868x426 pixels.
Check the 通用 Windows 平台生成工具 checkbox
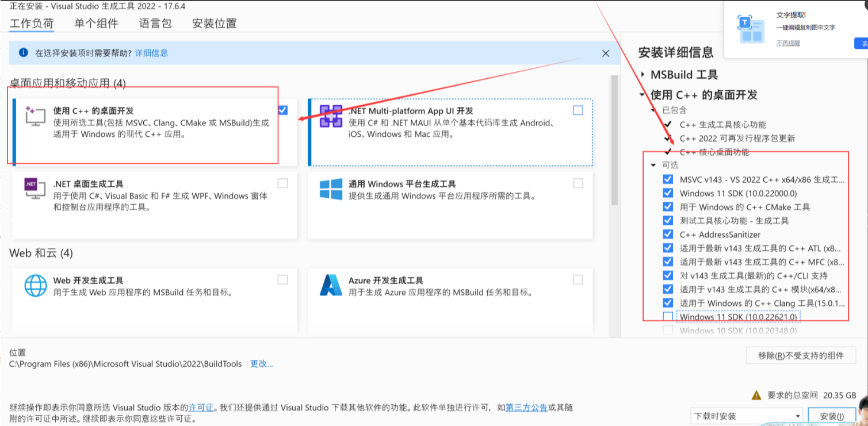(x=578, y=183)
